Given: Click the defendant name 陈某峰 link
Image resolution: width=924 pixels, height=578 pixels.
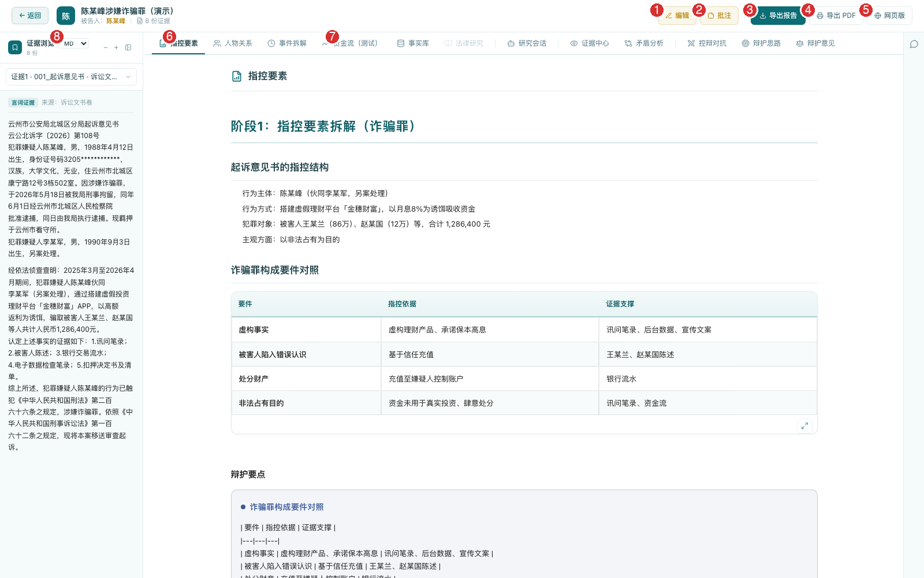Looking at the screenshot, I should (115, 21).
